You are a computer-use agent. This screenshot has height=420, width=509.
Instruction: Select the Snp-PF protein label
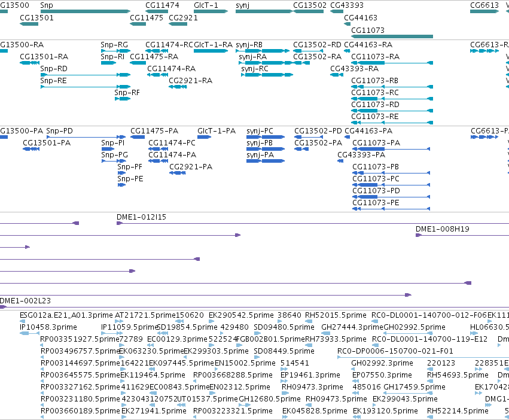tap(130, 167)
